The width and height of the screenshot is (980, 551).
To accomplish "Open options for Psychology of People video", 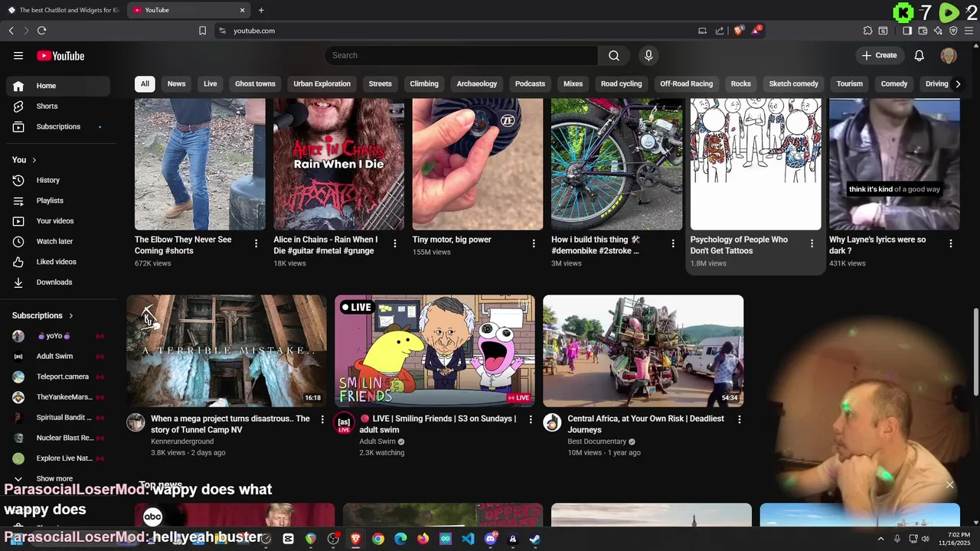I will pyautogui.click(x=812, y=243).
